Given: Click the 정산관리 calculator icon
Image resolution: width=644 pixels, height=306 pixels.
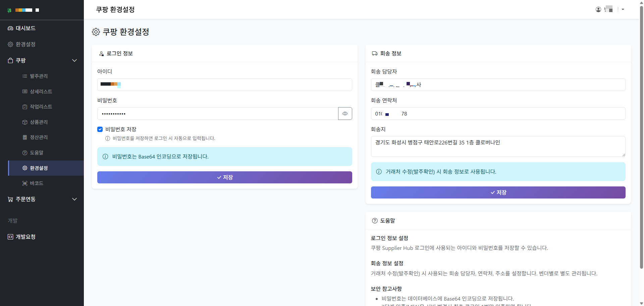Looking at the screenshot, I should coord(25,137).
